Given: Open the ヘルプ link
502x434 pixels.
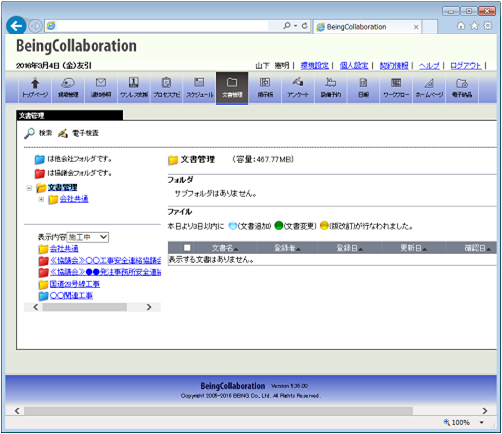Looking at the screenshot, I should [429, 66].
